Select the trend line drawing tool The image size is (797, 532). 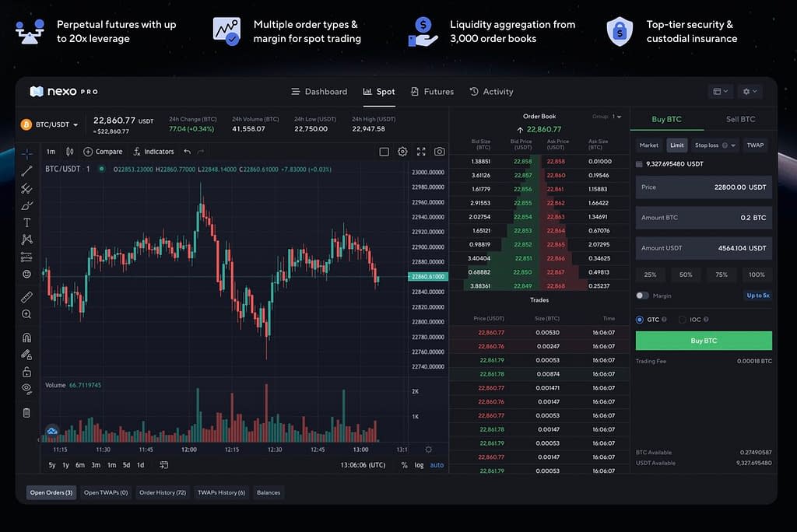click(x=27, y=171)
